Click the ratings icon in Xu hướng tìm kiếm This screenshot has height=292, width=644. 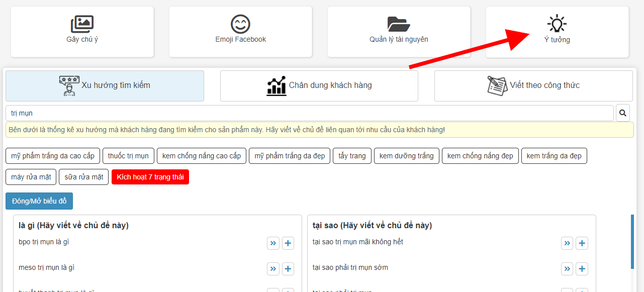click(x=69, y=86)
